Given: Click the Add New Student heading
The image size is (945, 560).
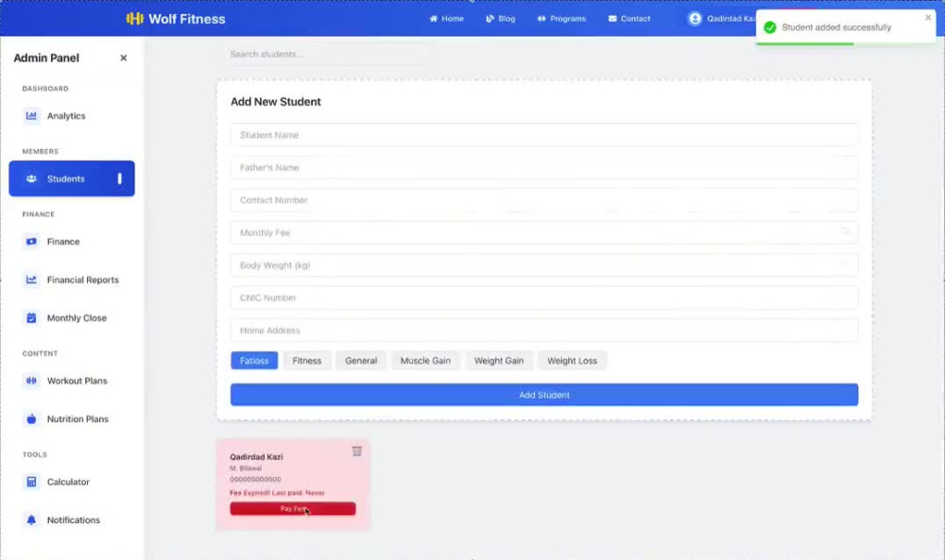Looking at the screenshot, I should tap(275, 102).
